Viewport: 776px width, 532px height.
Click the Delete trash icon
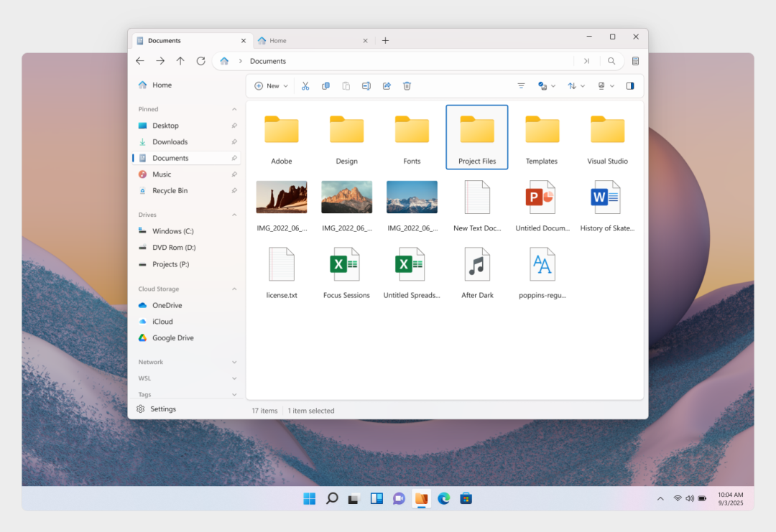[x=407, y=86]
